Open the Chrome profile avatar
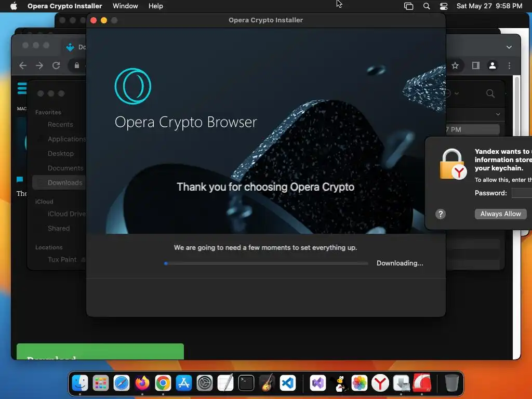Image resolution: width=532 pixels, height=399 pixels. tap(493, 65)
